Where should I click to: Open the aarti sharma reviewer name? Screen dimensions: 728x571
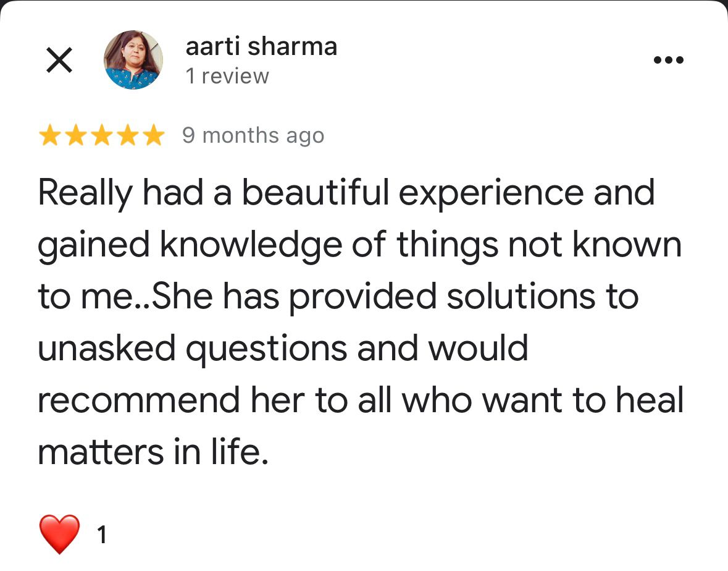point(261,46)
